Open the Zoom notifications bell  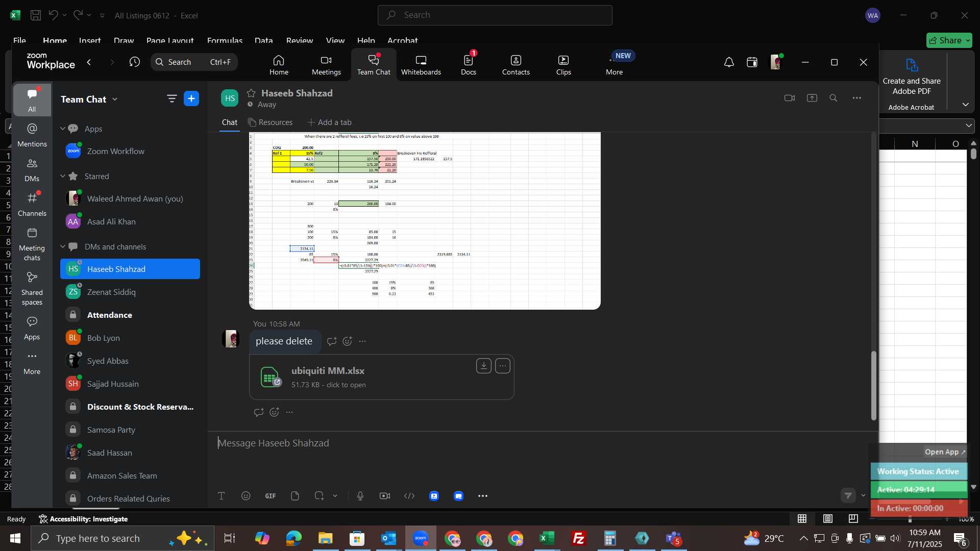[x=729, y=62]
